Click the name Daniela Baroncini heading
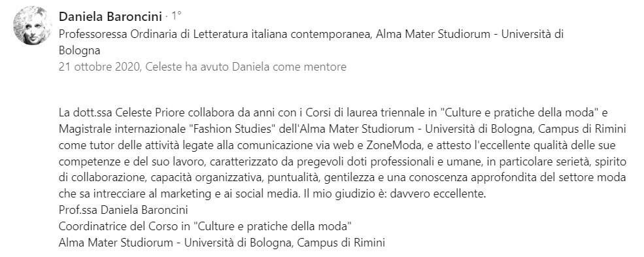Image resolution: width=644 pixels, height=257 pixels. (x=110, y=16)
